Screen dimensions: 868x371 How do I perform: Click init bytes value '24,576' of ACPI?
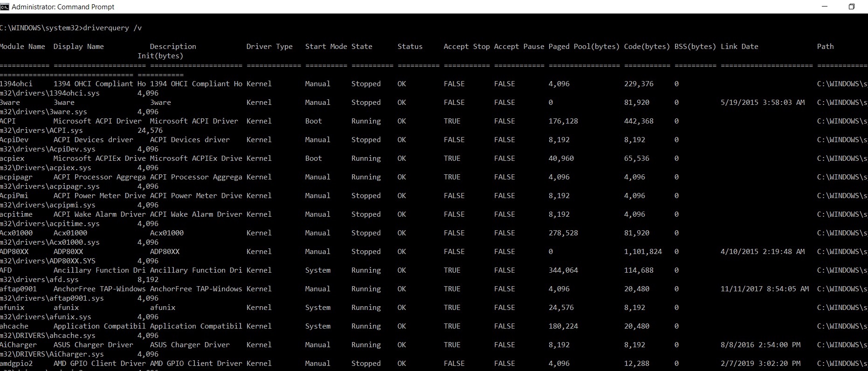tap(150, 131)
